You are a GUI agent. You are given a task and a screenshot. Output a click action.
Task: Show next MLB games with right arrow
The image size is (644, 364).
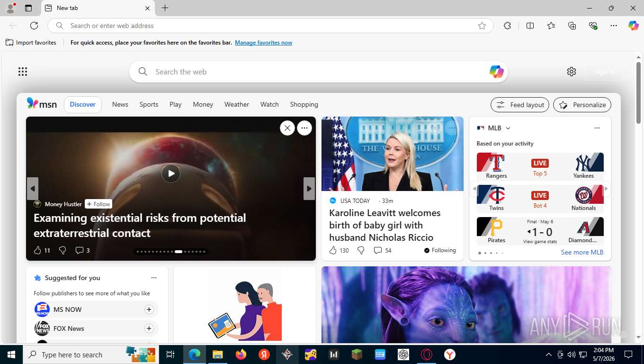(606, 189)
